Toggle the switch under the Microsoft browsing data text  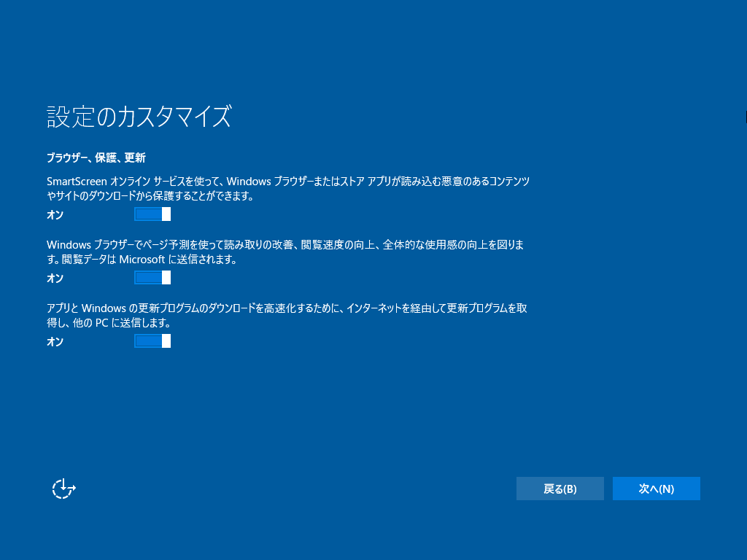(152, 277)
